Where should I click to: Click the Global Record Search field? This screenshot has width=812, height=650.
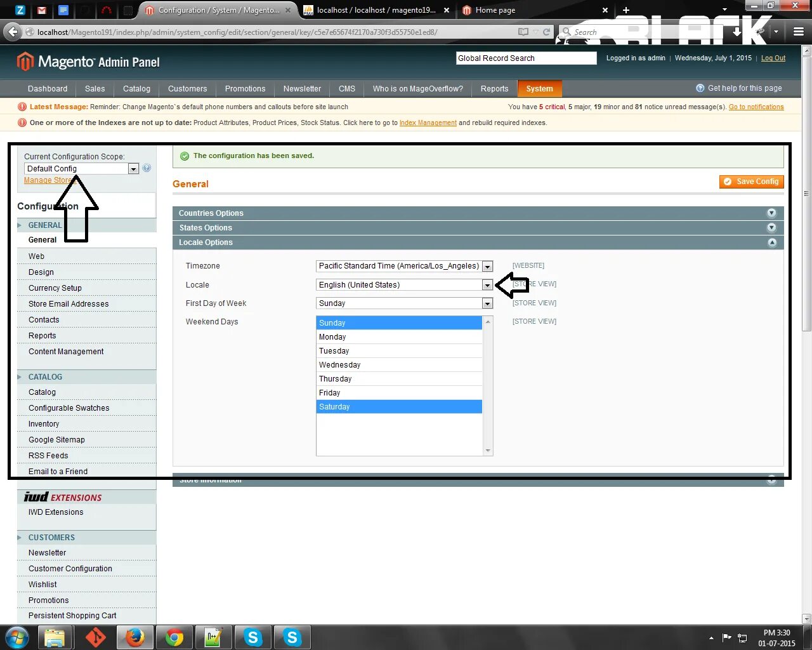pyautogui.click(x=526, y=58)
